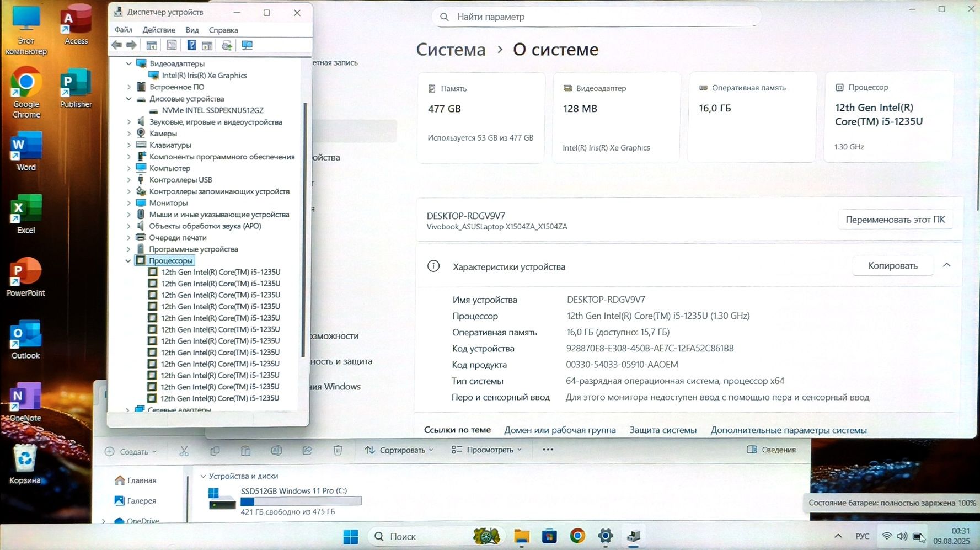Select the OneNote desktop shortcut
980x550 pixels.
pyautogui.click(x=26, y=403)
